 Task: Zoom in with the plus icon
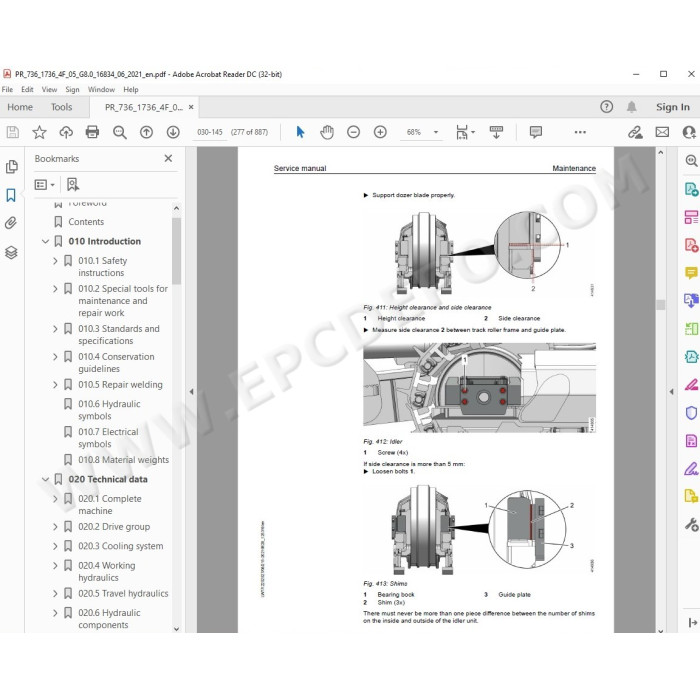click(x=380, y=132)
